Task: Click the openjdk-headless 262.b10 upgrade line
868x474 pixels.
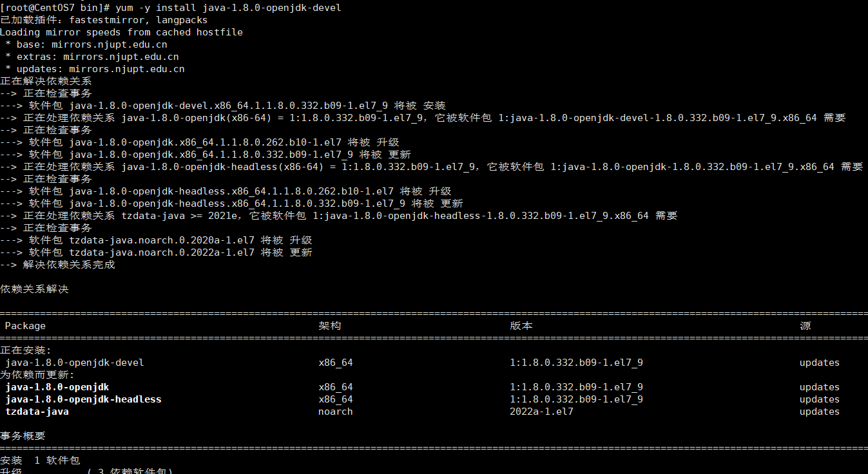Action: pyautogui.click(x=226, y=191)
